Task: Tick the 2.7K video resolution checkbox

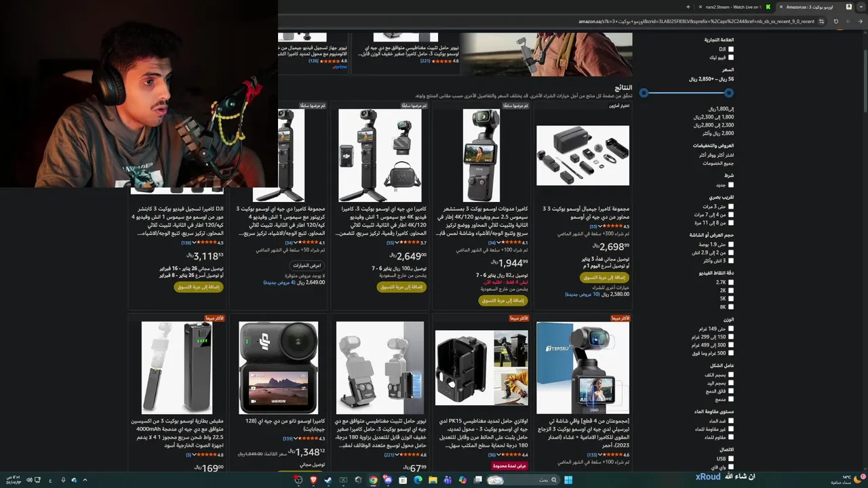Action: [730, 283]
